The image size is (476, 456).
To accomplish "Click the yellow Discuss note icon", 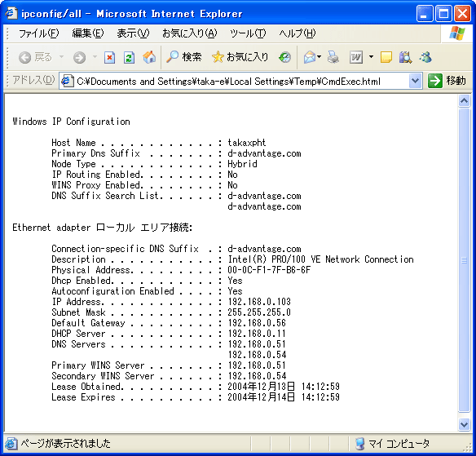I will [x=386, y=57].
